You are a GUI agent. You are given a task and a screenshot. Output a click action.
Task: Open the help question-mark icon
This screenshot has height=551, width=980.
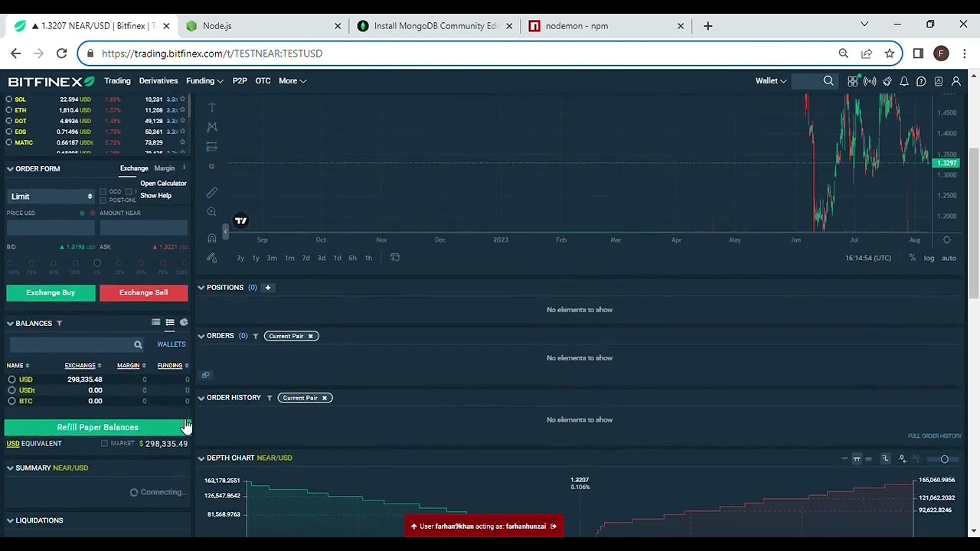click(921, 81)
